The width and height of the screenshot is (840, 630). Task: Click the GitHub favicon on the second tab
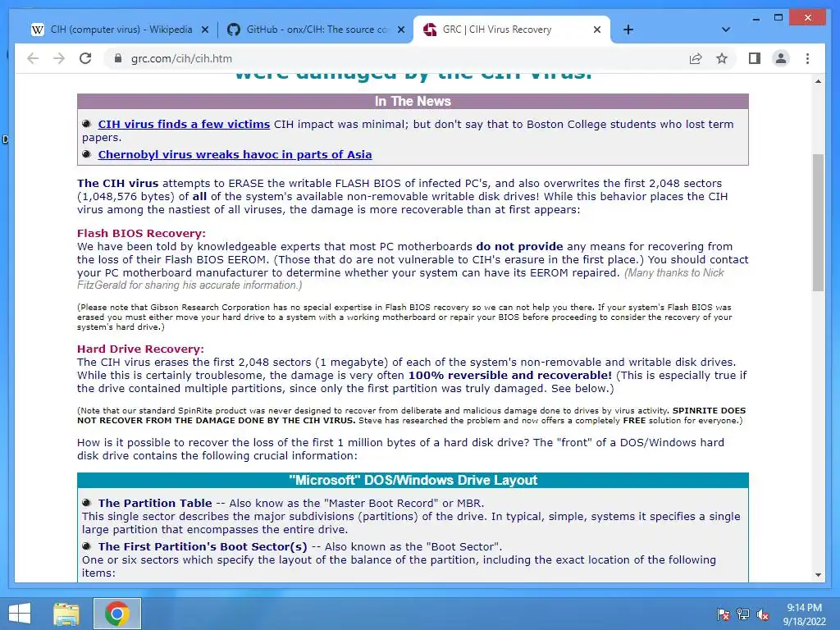[x=234, y=30]
